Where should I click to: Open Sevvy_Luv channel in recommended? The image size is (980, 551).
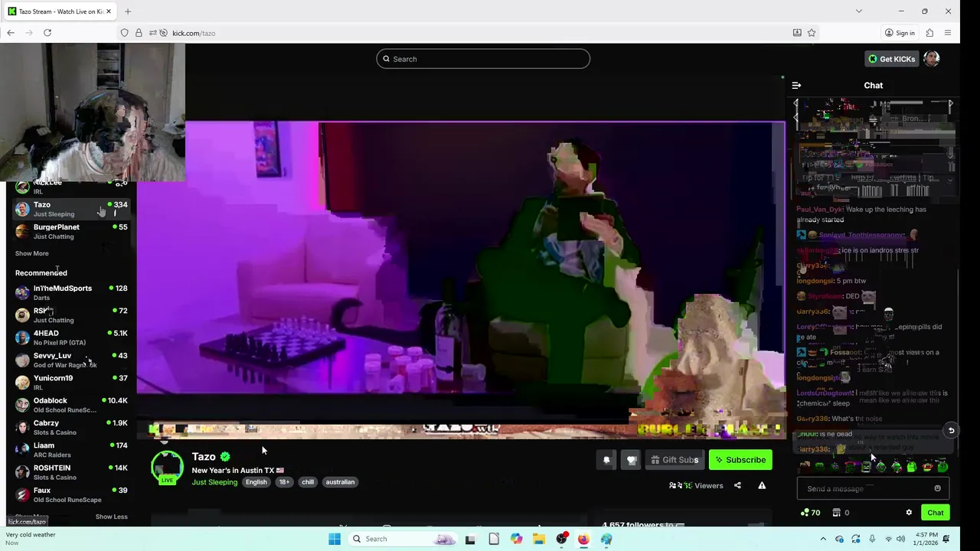[x=70, y=360]
